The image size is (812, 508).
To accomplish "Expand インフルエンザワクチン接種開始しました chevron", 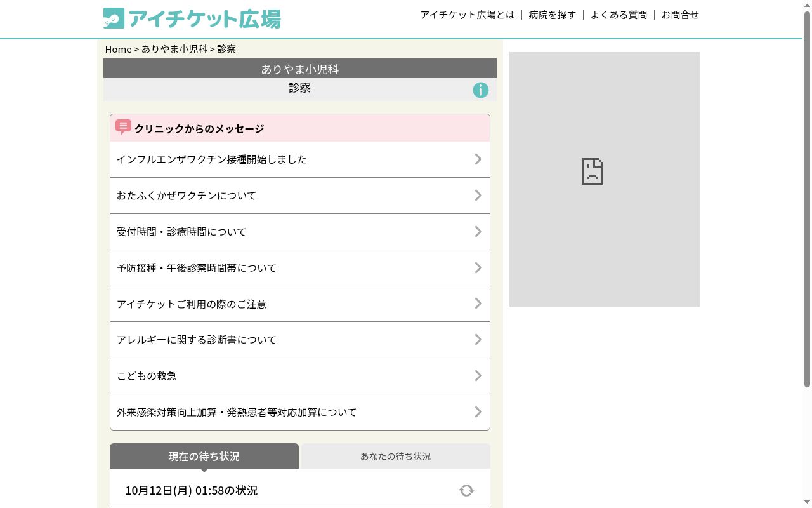I will pyautogui.click(x=478, y=159).
